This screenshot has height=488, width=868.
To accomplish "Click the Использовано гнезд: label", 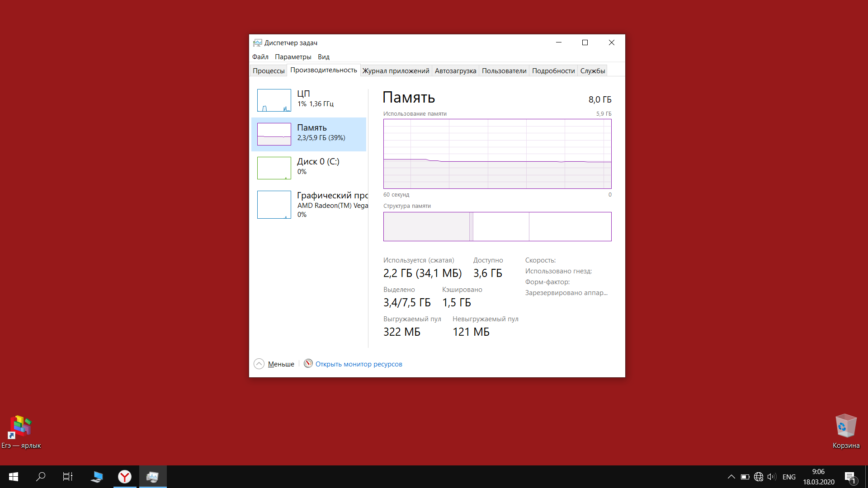I will pos(558,271).
